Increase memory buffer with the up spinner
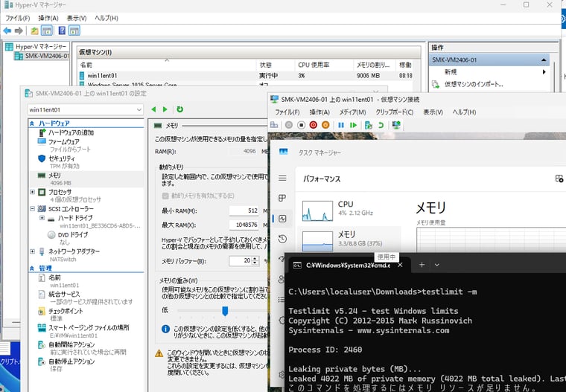 pyautogui.click(x=255, y=259)
